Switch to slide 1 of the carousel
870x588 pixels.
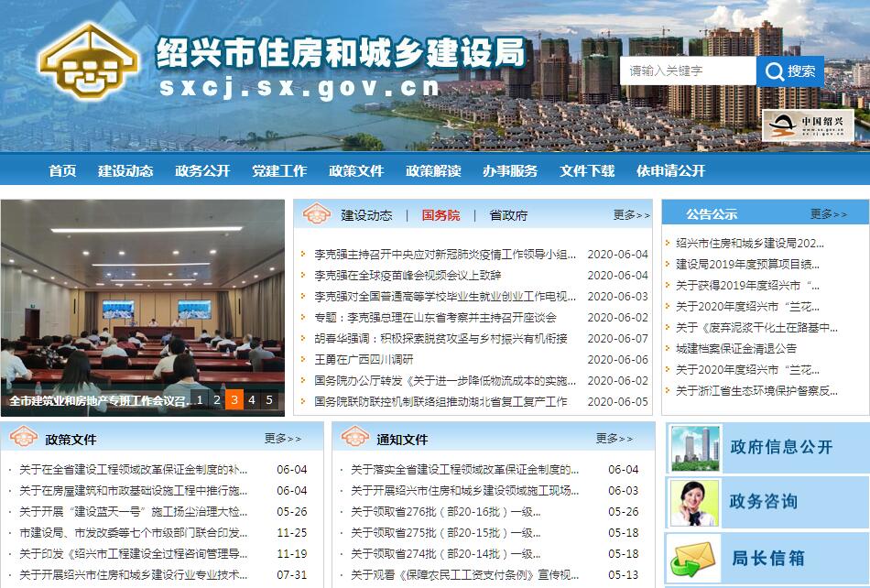coord(200,399)
